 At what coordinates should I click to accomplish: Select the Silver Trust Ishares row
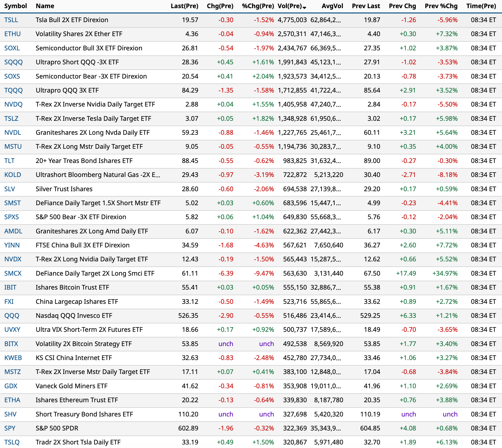click(64, 189)
